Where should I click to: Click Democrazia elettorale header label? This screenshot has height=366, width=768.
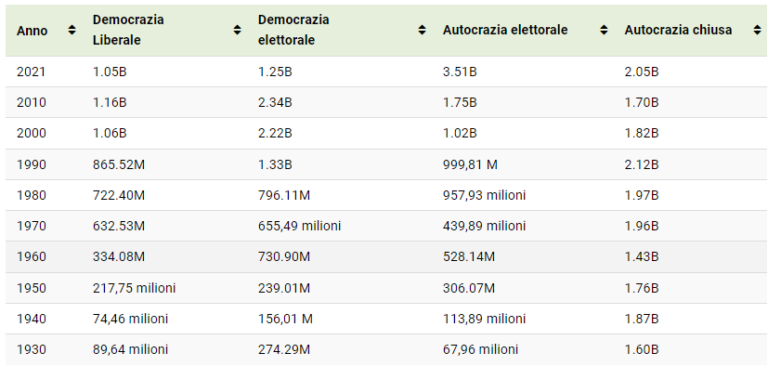294,30
